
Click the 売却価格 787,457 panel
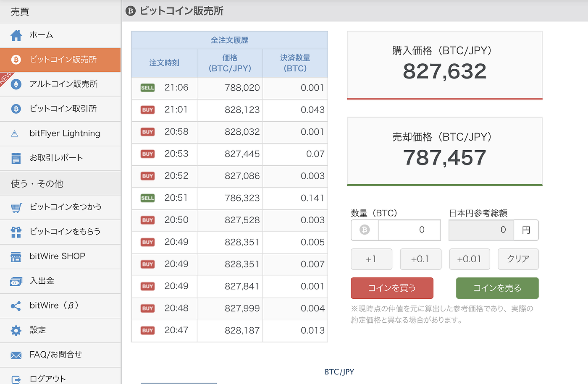tap(445, 152)
